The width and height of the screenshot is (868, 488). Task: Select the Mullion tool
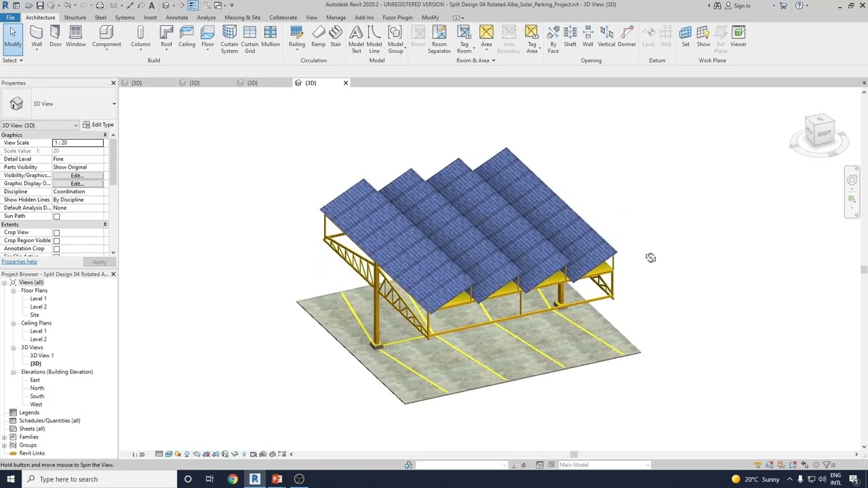click(271, 37)
